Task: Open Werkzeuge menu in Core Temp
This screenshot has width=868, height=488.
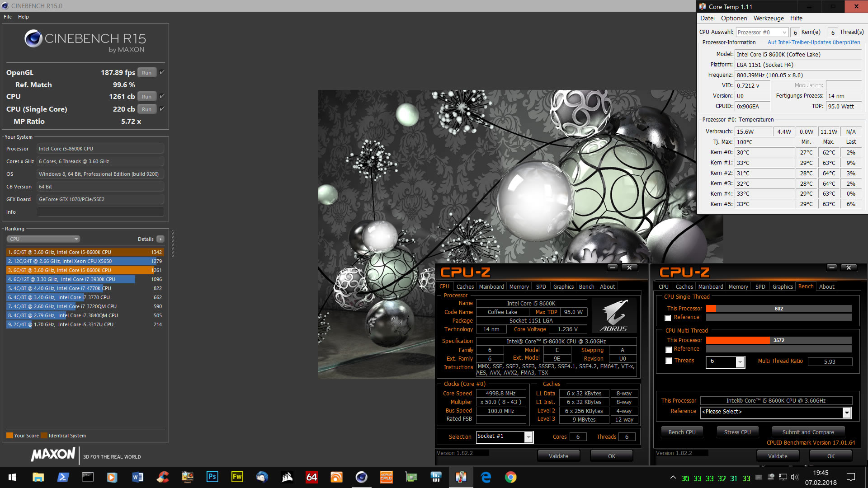Action: pyautogui.click(x=768, y=19)
